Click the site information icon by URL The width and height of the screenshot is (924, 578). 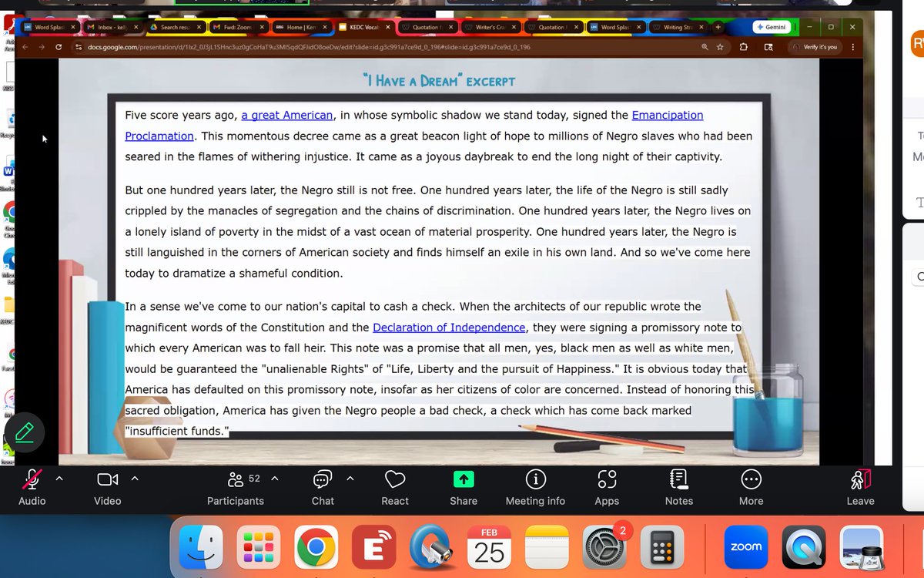tap(79, 47)
